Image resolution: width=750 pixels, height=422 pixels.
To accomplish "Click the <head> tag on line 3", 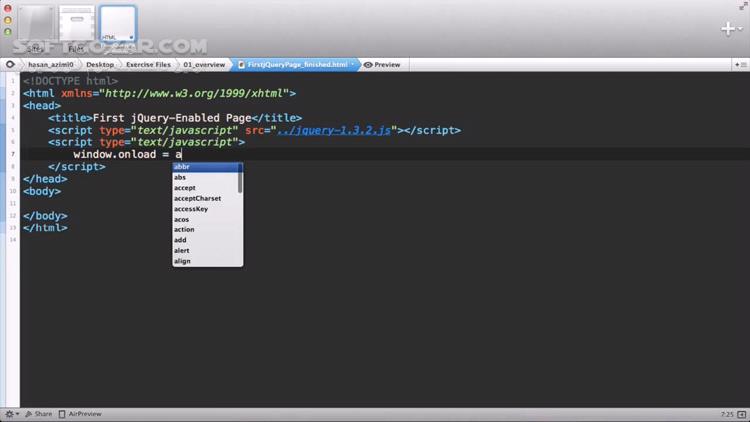I will coord(42,105).
